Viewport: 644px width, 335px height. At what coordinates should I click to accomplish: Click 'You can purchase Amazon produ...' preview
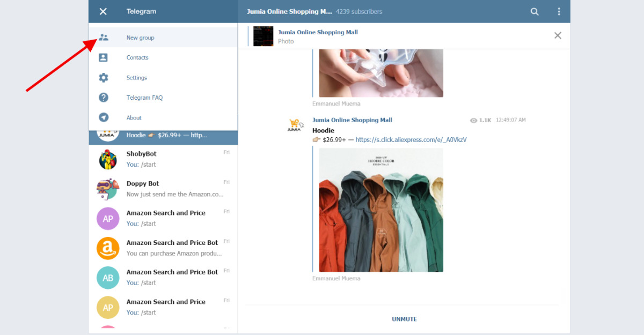tap(174, 254)
